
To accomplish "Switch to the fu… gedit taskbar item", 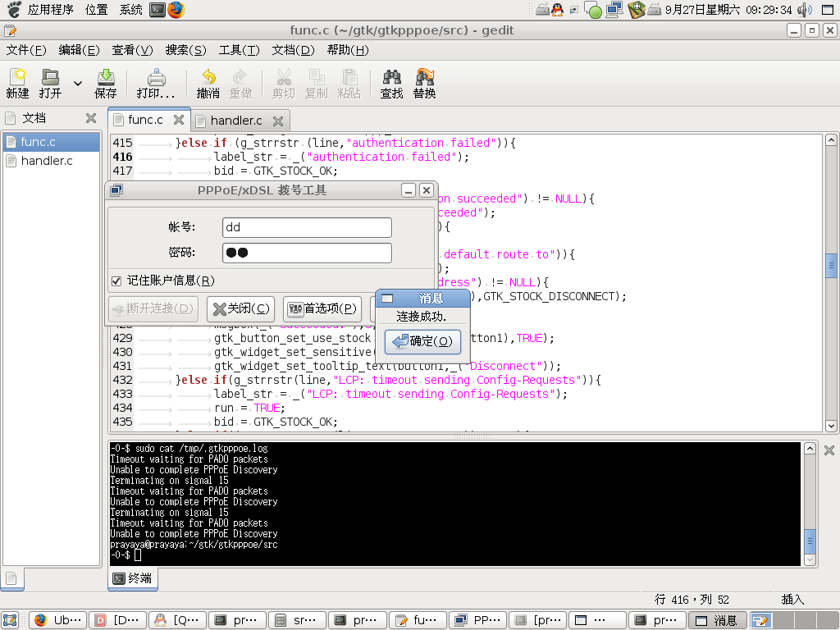I will click(418, 620).
